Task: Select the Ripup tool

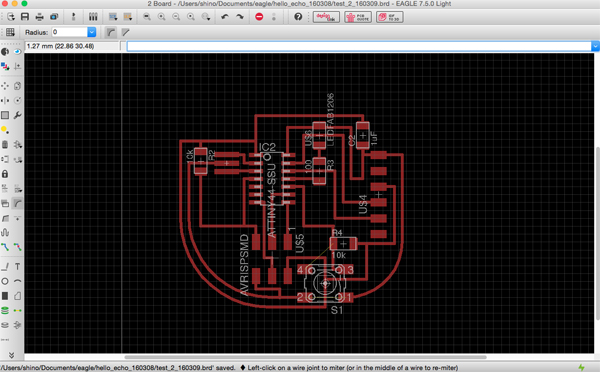Action: click(x=18, y=247)
